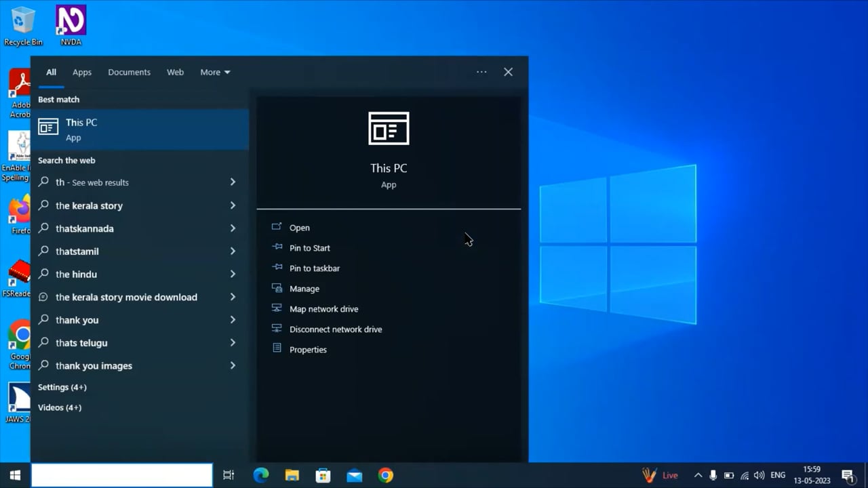Show the Settings (4+) results group
Screen dimensions: 868x488
[x=62, y=387]
